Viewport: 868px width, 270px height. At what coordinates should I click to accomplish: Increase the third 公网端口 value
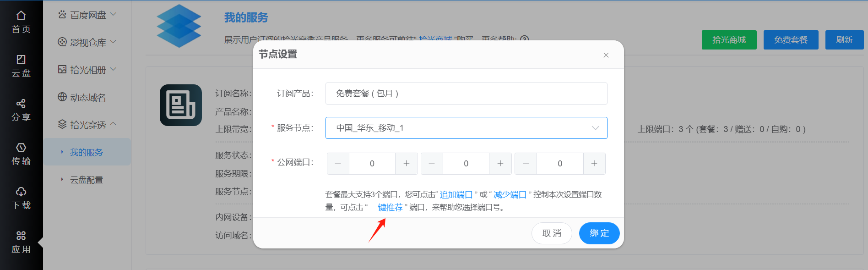[594, 164]
